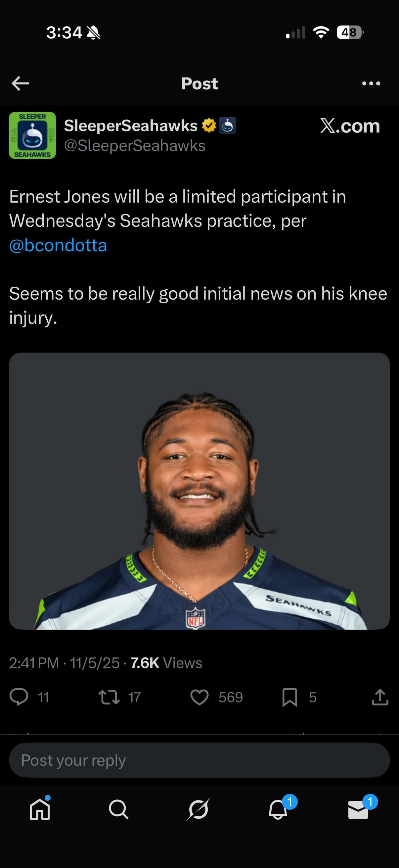Tap the Sleeper affiliate badge icon
This screenshot has width=399, height=868.
(x=228, y=125)
